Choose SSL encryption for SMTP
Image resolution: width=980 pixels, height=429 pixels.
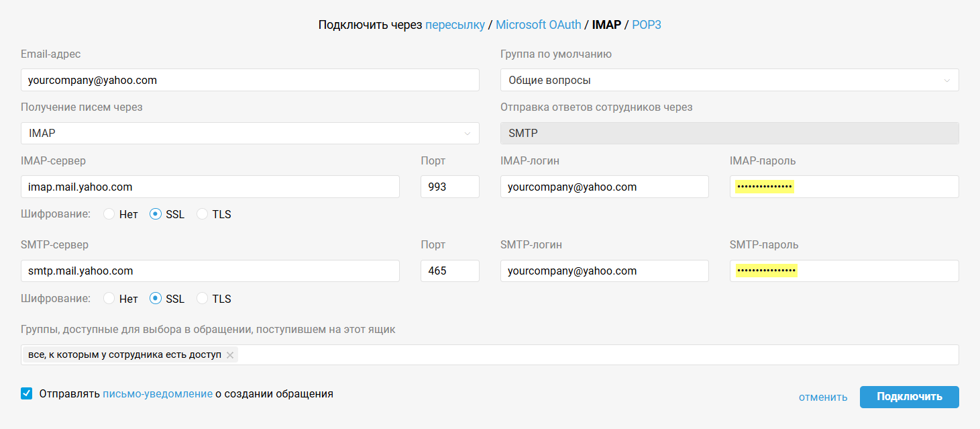(156, 299)
